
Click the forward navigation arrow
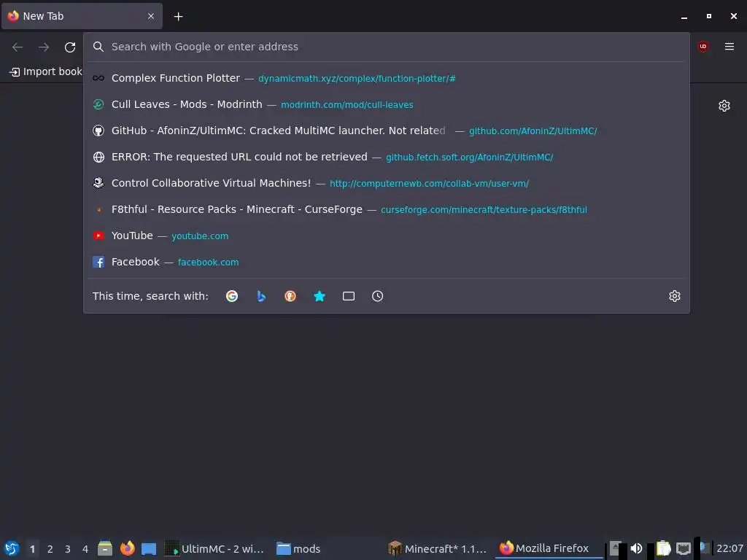coord(44,47)
